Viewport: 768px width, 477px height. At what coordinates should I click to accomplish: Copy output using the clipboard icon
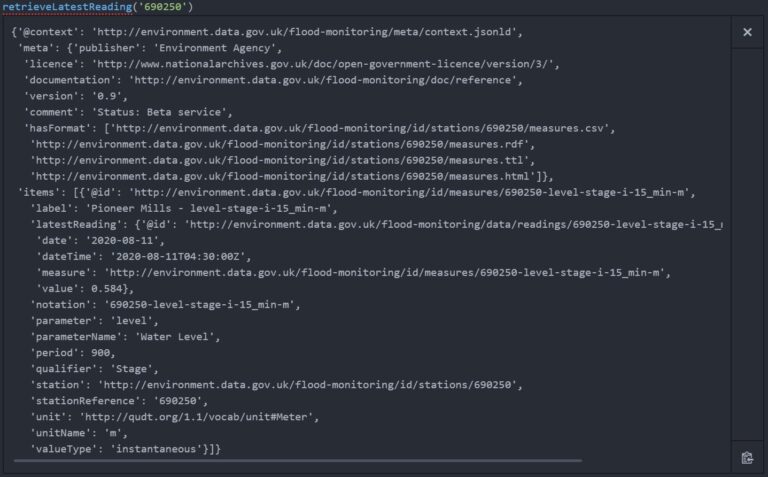click(x=747, y=457)
